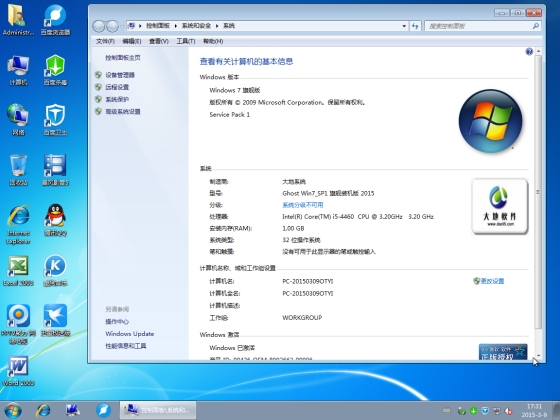The image size is (560, 420).
Task: Open the 帮助(H) menu
Action: point(213,41)
